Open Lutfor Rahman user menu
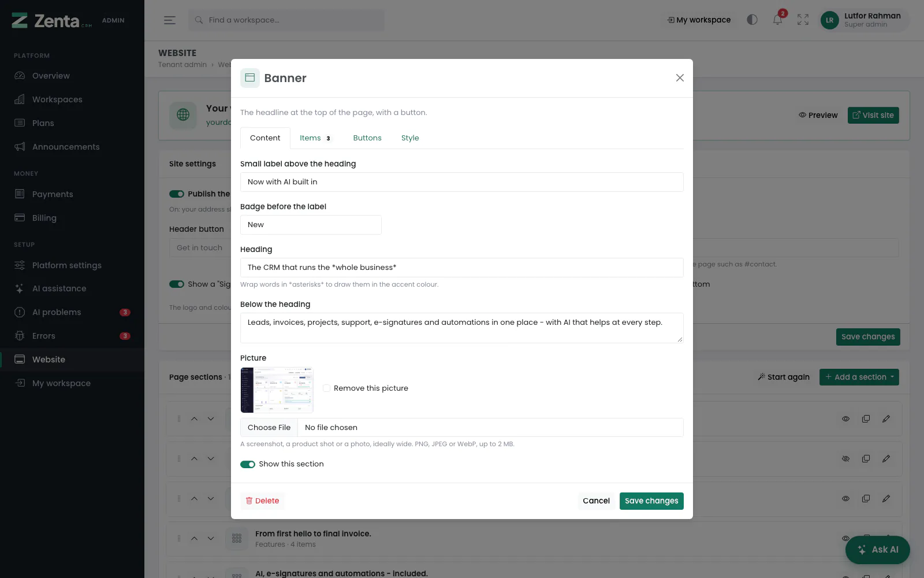The height and width of the screenshot is (578, 924). point(864,20)
